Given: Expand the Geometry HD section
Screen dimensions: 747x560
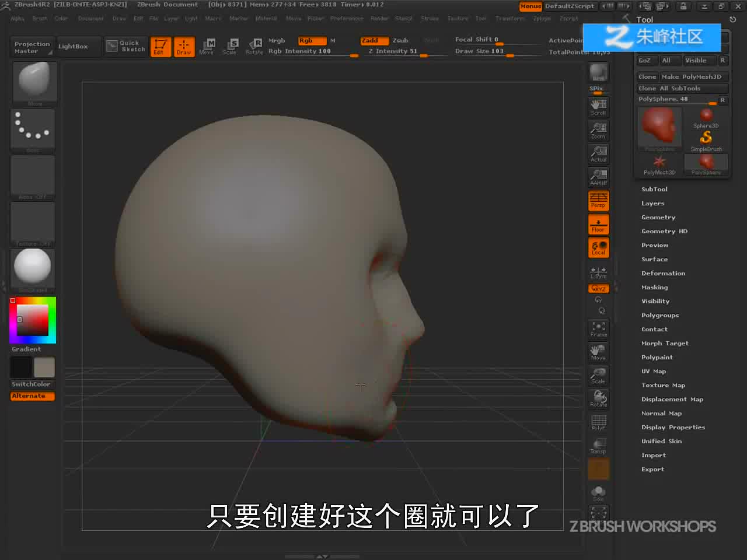Looking at the screenshot, I should click(x=664, y=232).
